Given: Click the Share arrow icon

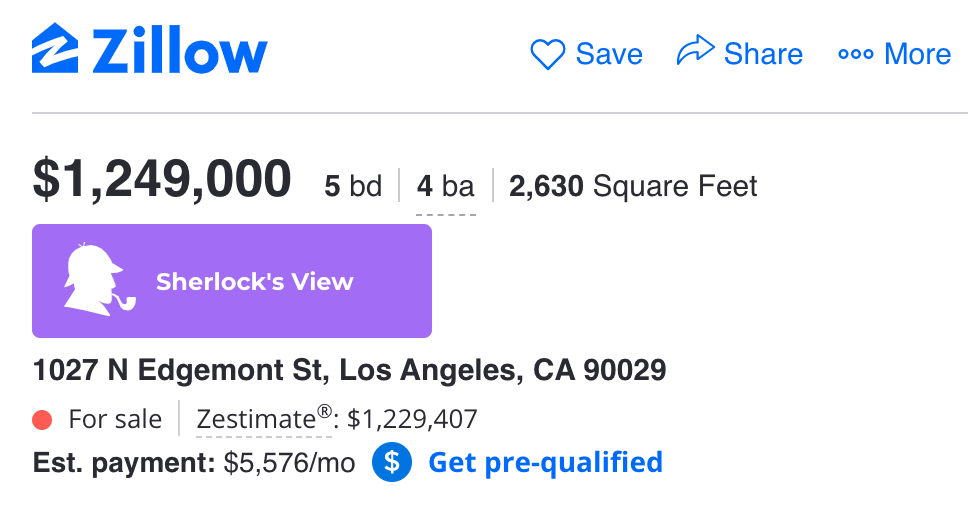Looking at the screenshot, I should point(695,50).
